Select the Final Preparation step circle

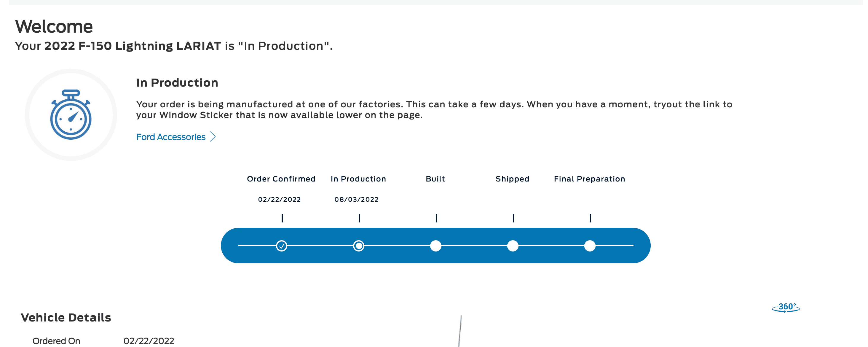click(x=590, y=246)
